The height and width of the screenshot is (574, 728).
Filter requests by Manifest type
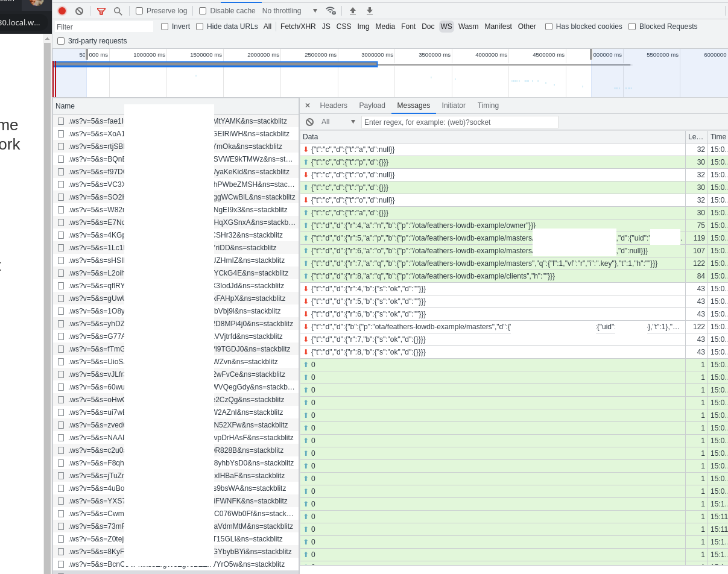pyautogui.click(x=498, y=27)
